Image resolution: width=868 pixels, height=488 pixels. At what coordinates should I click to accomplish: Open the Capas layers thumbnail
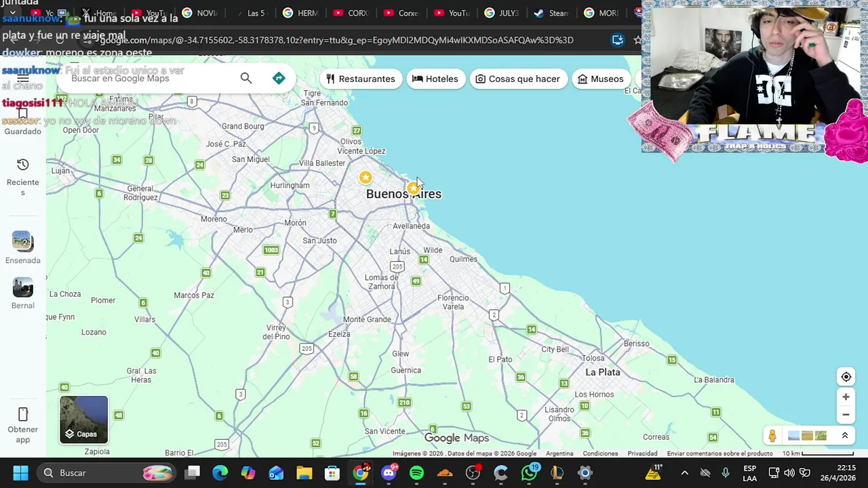point(83,420)
